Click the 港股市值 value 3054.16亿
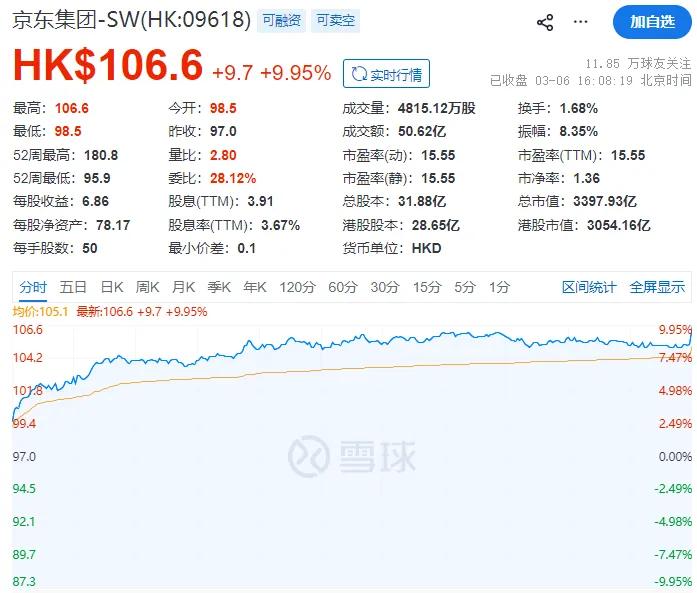Screen dimensions: 697x593 (x=619, y=225)
